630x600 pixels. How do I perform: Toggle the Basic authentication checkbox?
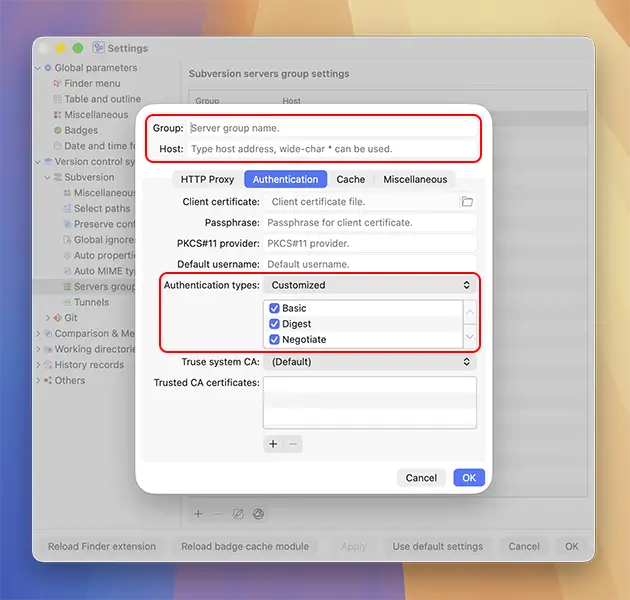pyautogui.click(x=274, y=308)
